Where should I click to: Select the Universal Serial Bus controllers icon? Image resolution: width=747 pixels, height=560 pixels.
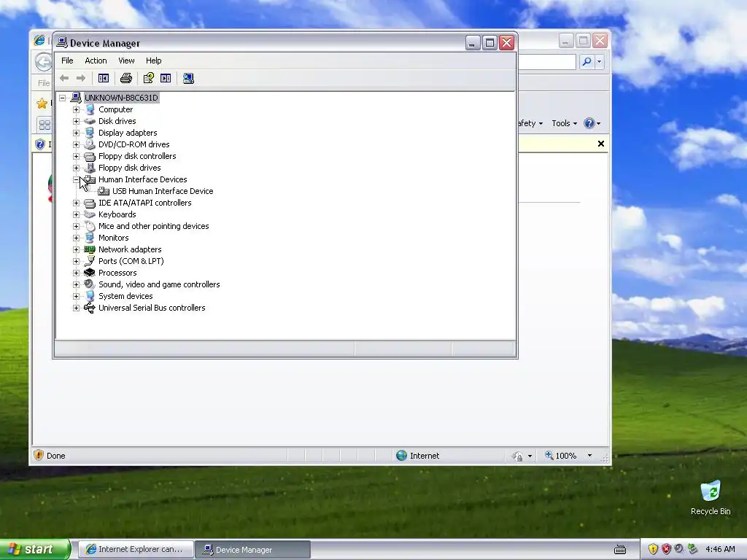(x=90, y=308)
